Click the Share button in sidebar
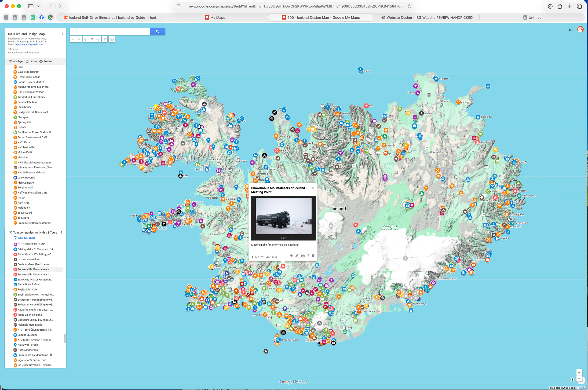588x390 pixels. [31, 61]
